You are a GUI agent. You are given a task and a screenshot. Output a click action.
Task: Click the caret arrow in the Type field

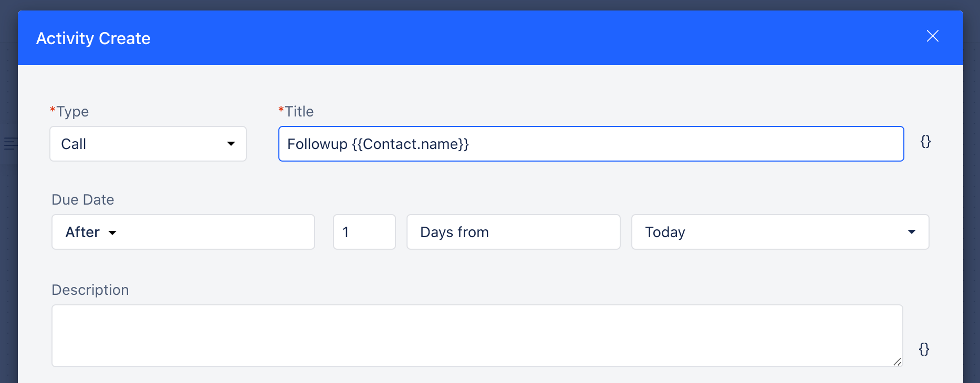click(x=231, y=144)
